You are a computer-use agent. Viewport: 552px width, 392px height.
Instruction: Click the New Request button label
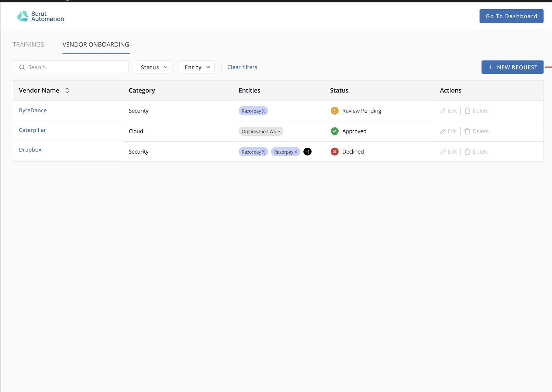(x=517, y=67)
